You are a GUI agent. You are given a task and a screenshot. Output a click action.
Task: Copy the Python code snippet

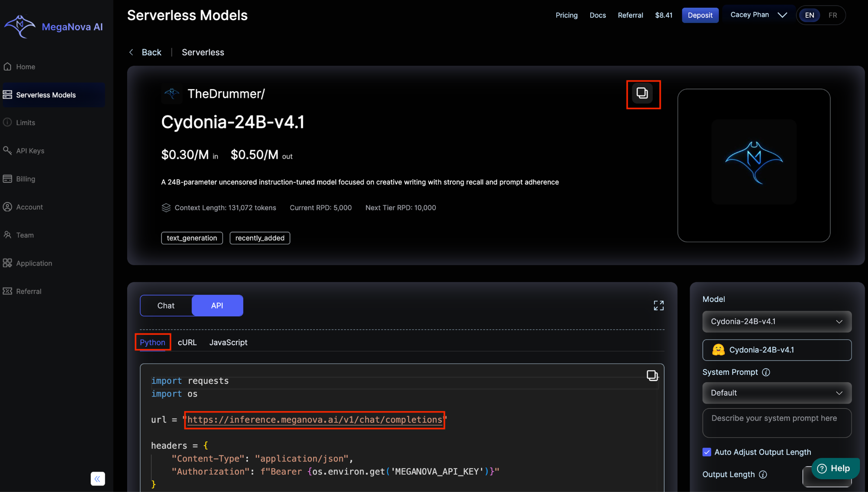652,375
